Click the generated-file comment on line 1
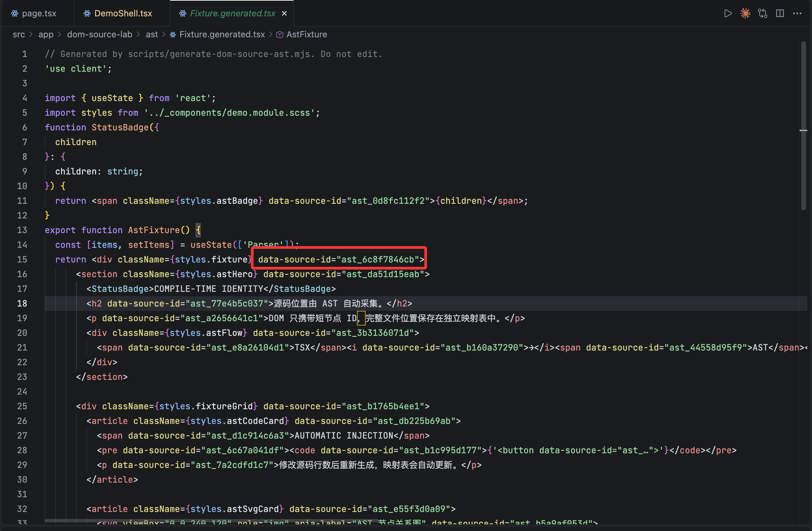The image size is (812, 531). click(x=214, y=54)
